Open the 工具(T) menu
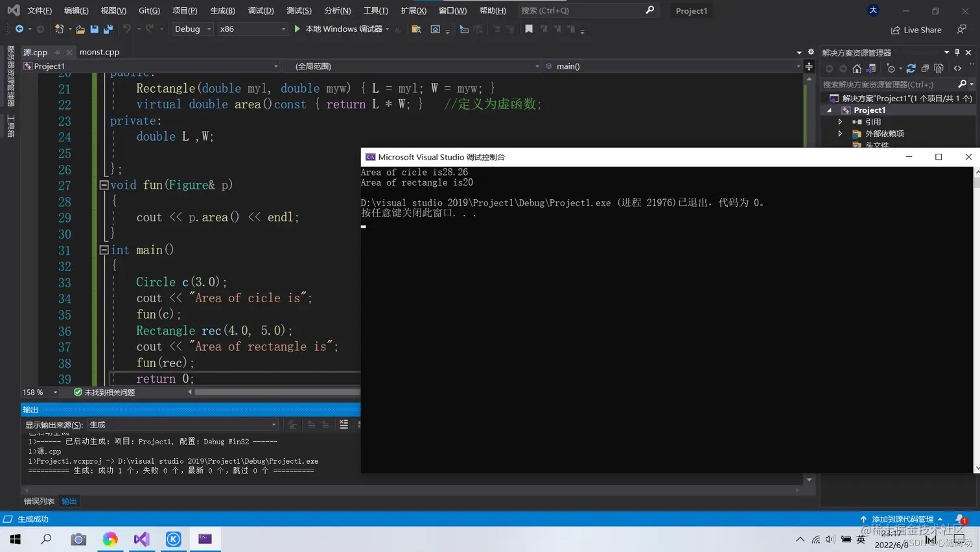The height and width of the screenshot is (552, 980). click(376, 10)
